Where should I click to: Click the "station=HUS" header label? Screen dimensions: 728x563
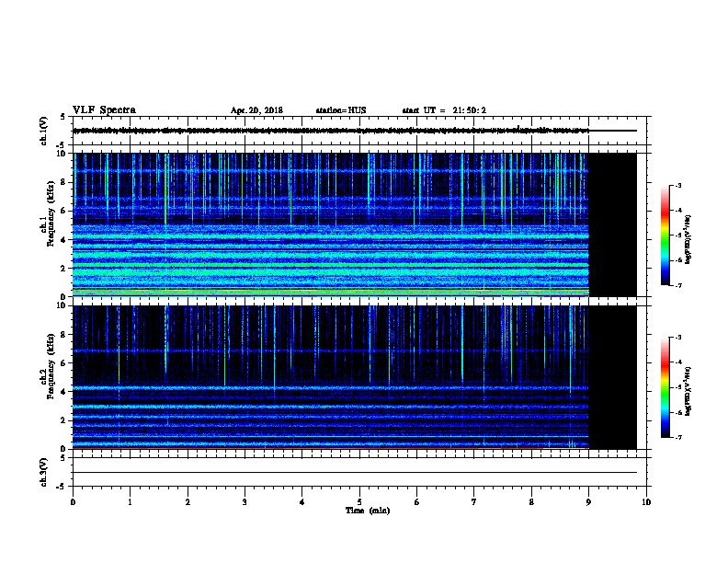tap(341, 110)
